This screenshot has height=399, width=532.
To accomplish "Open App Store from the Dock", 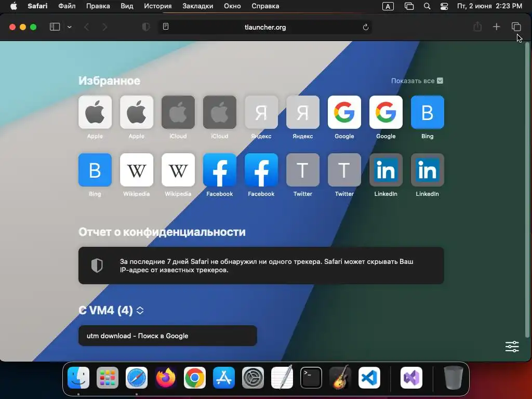I will [224, 378].
